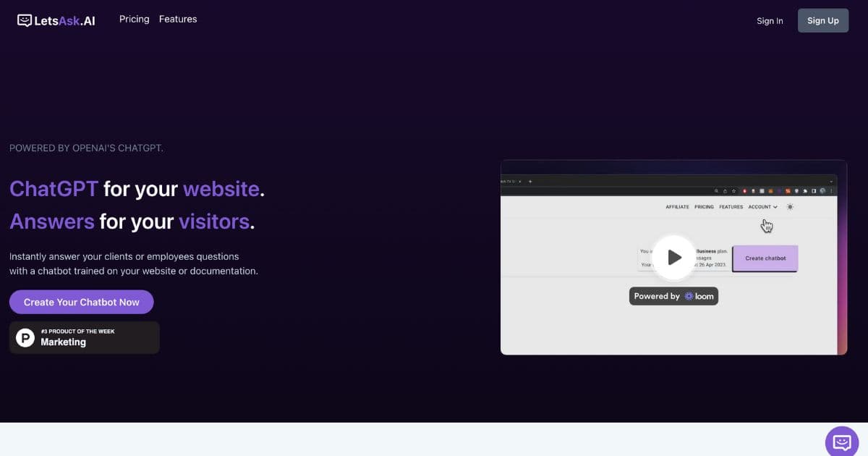The width and height of the screenshot is (868, 456).
Task: Go to the Features section
Action: coord(178,20)
